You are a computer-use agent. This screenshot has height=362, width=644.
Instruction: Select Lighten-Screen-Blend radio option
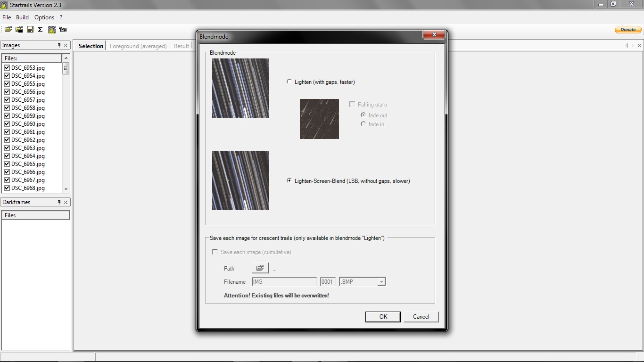289,181
